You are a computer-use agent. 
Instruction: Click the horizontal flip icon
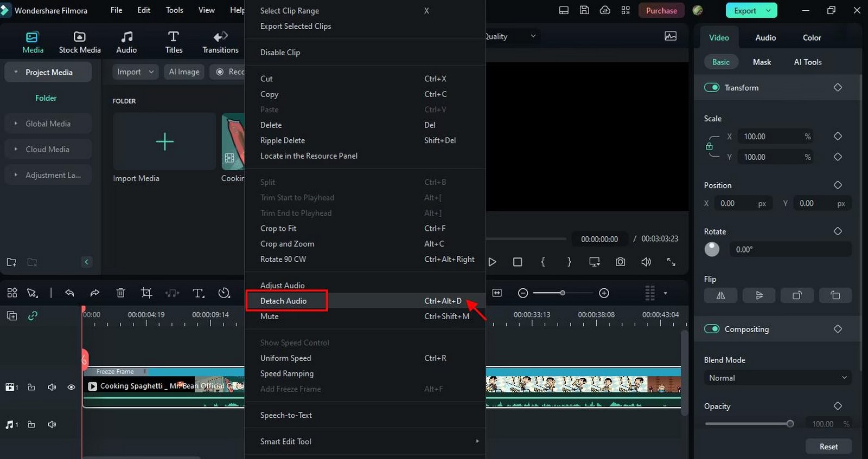tap(720, 295)
